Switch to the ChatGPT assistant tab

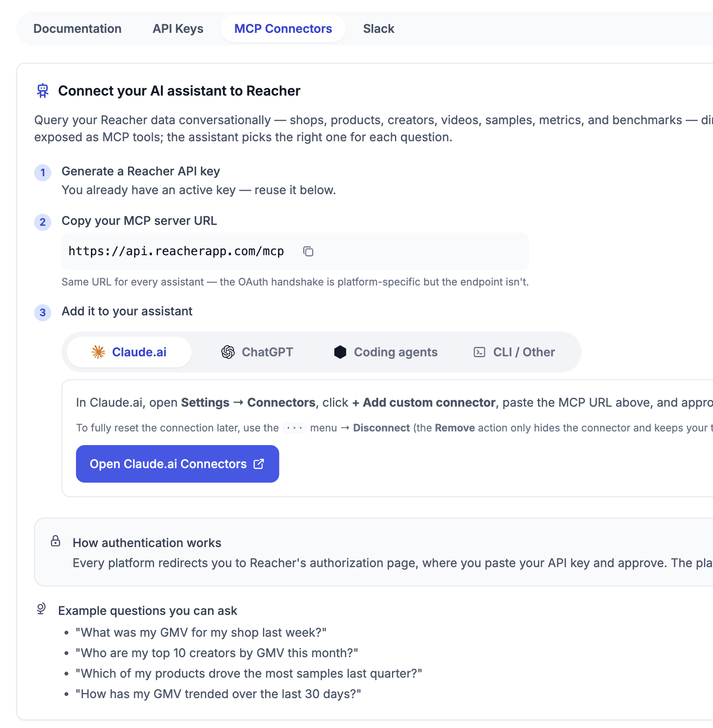click(x=257, y=352)
